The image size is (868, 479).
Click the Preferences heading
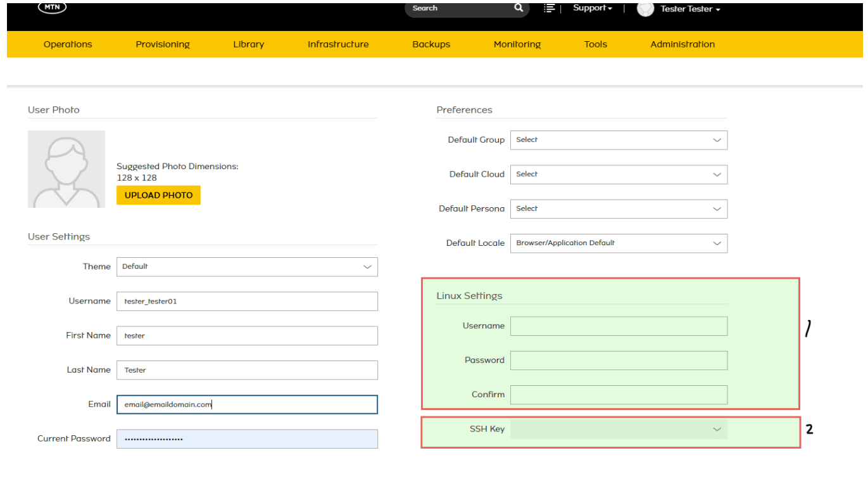pyautogui.click(x=464, y=110)
